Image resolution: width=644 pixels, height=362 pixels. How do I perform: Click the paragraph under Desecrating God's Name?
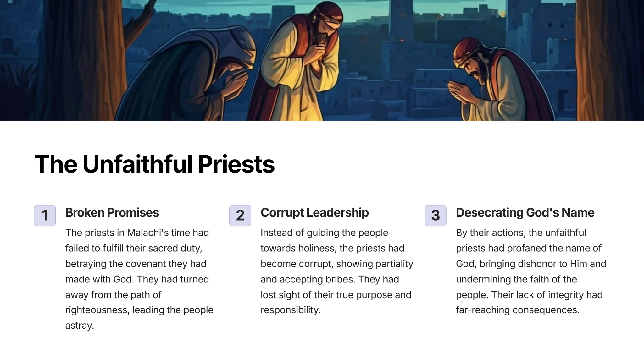pyautogui.click(x=531, y=271)
